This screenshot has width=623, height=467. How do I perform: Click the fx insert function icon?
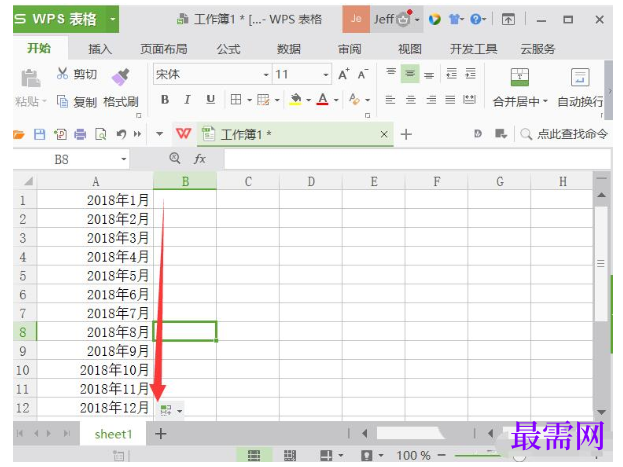[199, 159]
